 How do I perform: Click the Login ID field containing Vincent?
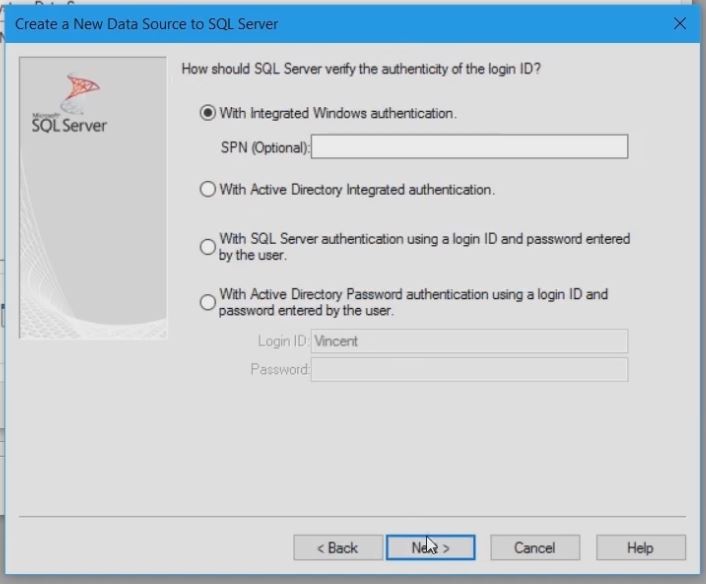click(469, 341)
